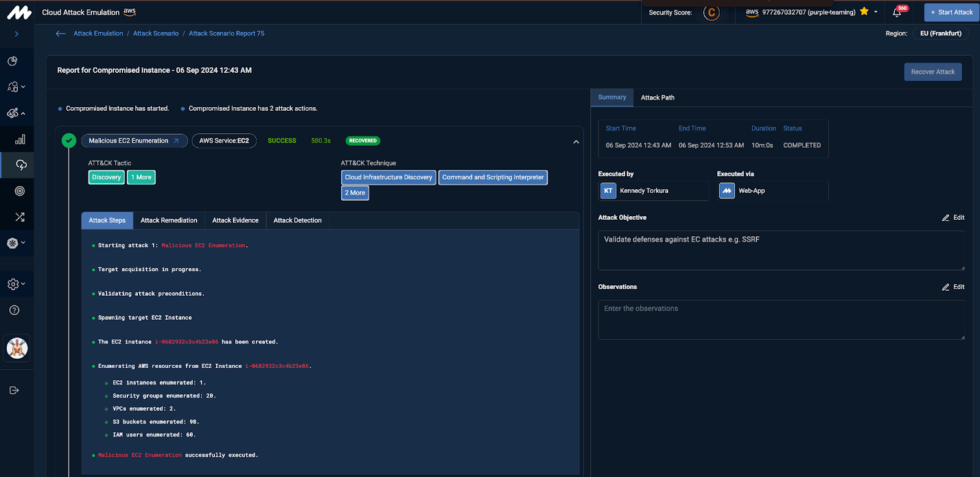Show 2 More ATT&CK techniques
980x477 pixels.
(355, 193)
